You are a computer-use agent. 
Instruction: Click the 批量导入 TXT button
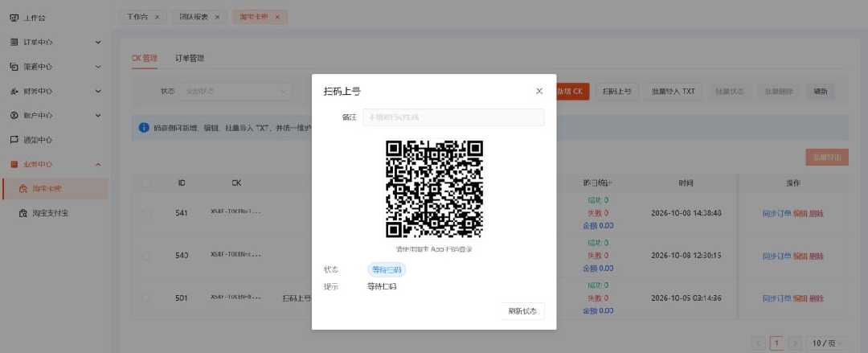pyautogui.click(x=674, y=91)
